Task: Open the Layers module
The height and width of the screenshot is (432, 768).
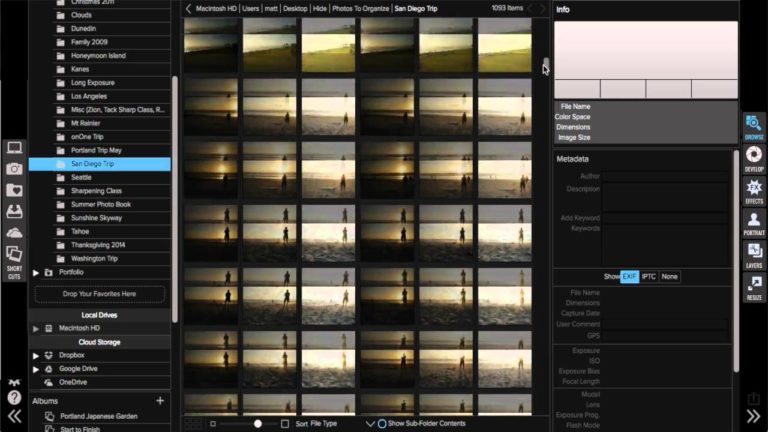Action: pos(754,255)
